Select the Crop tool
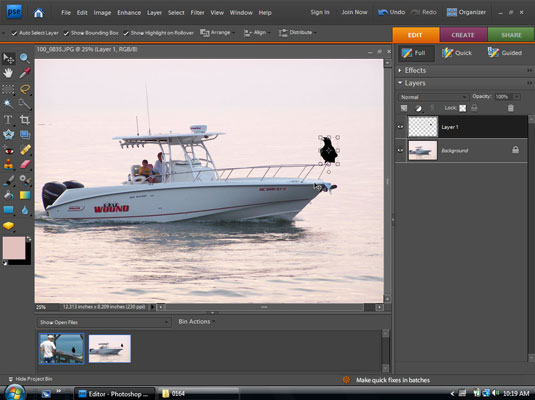 coord(24,120)
